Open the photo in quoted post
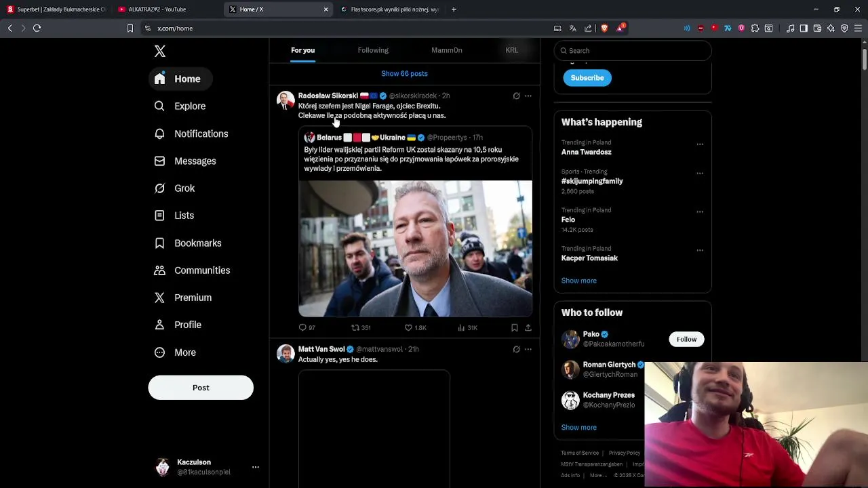868x488 pixels. point(415,248)
